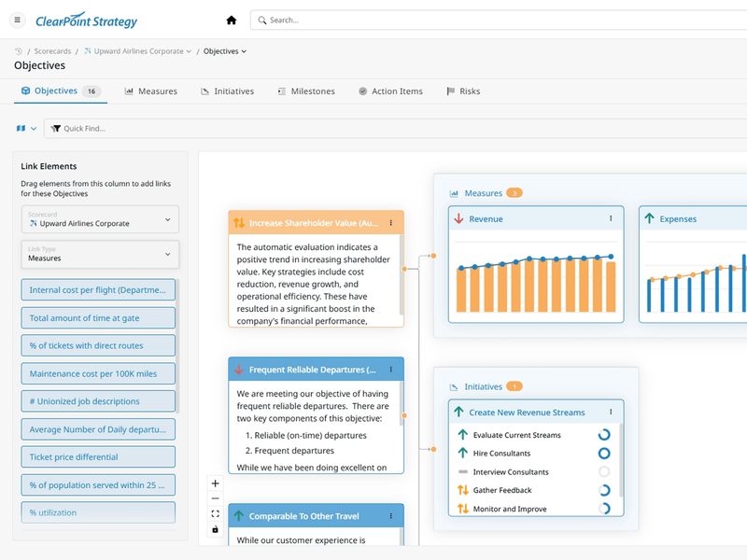Click Evaluate Current Streams progress ring

[604, 434]
